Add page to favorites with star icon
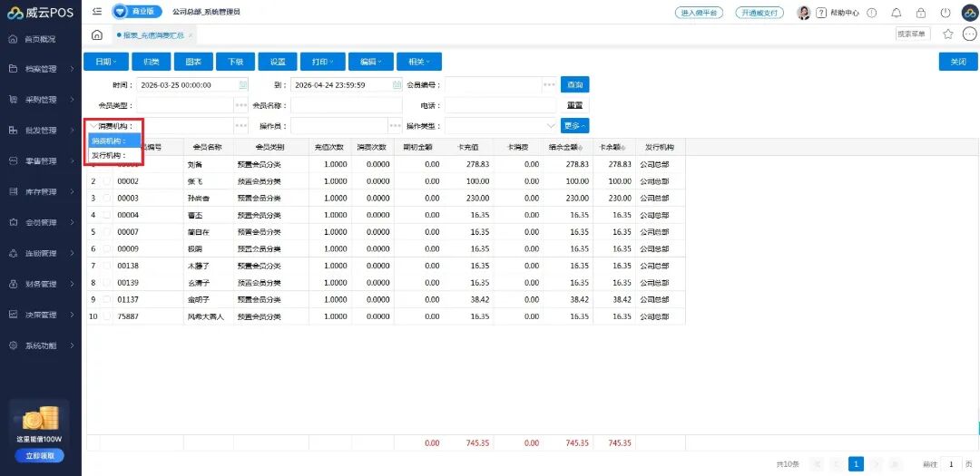The height and width of the screenshot is (476, 980). click(948, 34)
